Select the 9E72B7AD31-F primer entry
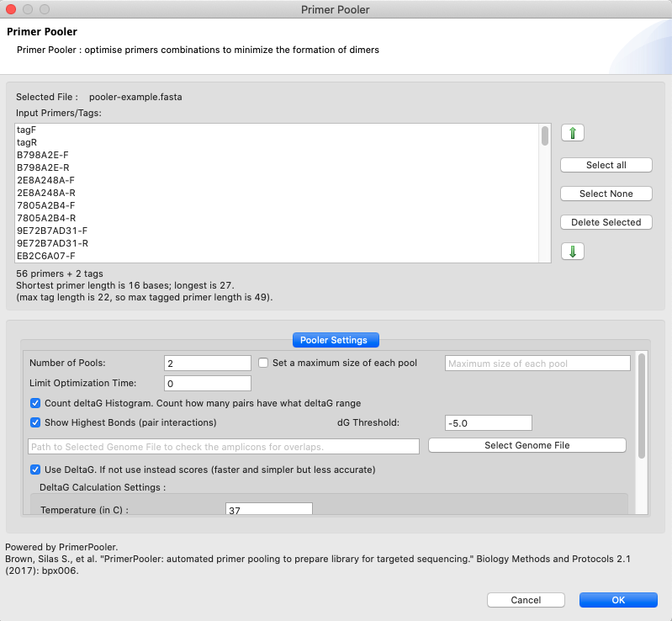672x621 pixels. pyautogui.click(x=52, y=231)
